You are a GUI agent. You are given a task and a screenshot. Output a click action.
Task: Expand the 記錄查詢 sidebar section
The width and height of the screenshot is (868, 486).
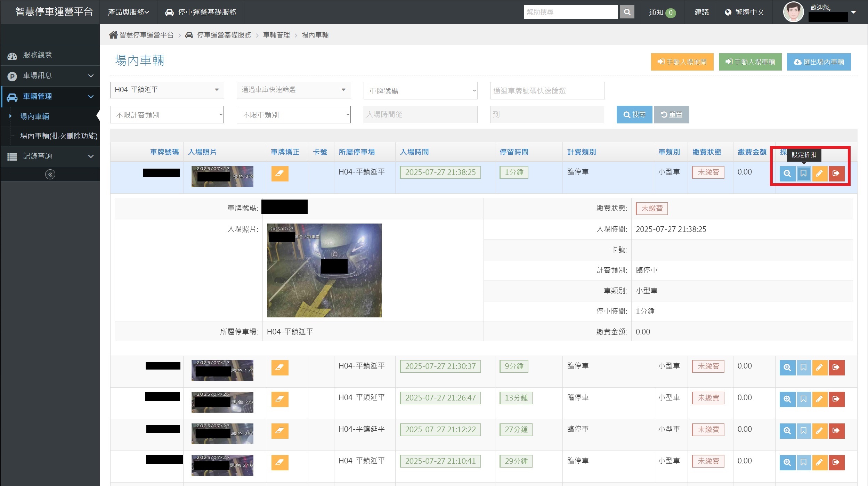pyautogui.click(x=50, y=156)
